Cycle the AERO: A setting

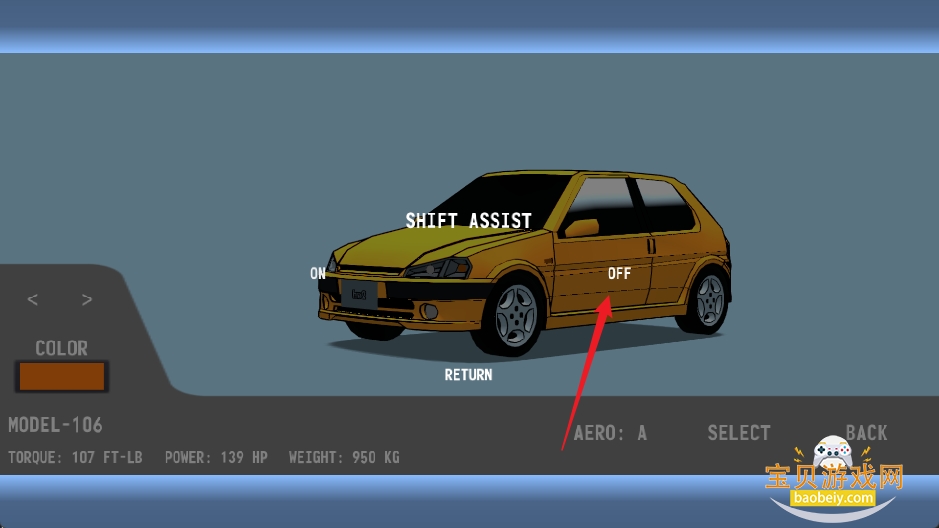[x=610, y=433]
